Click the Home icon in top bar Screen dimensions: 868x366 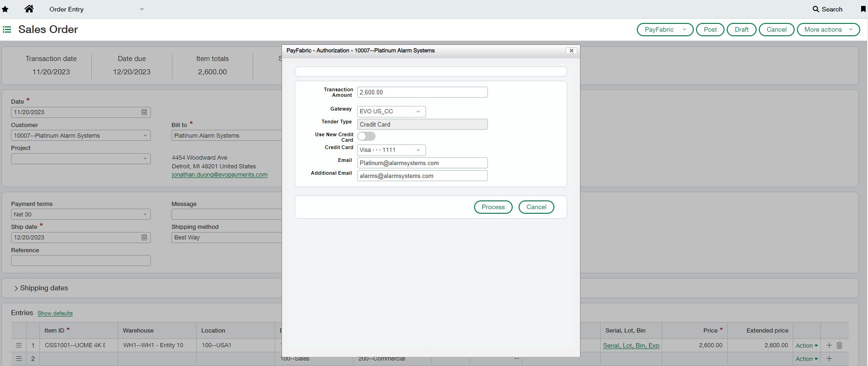pos(29,9)
